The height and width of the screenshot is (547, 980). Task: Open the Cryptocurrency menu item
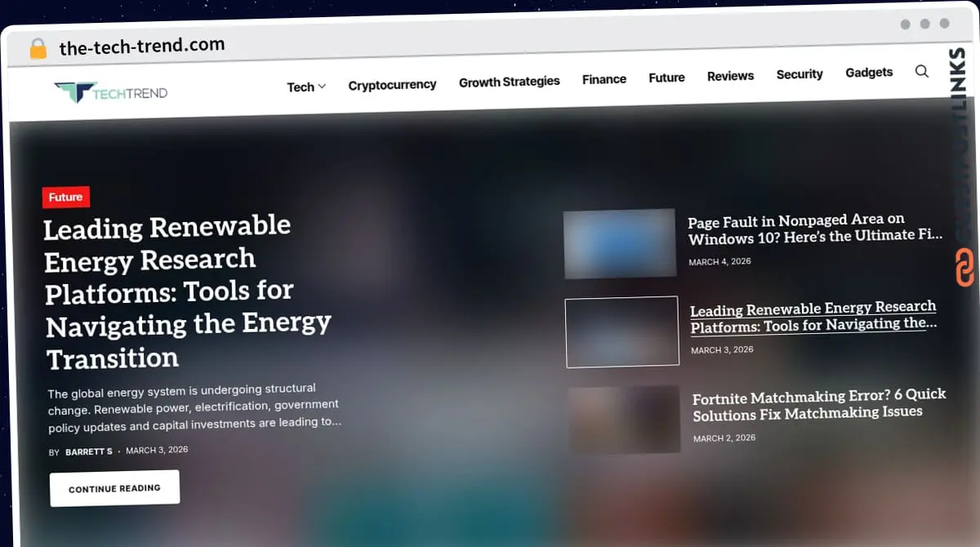(392, 84)
